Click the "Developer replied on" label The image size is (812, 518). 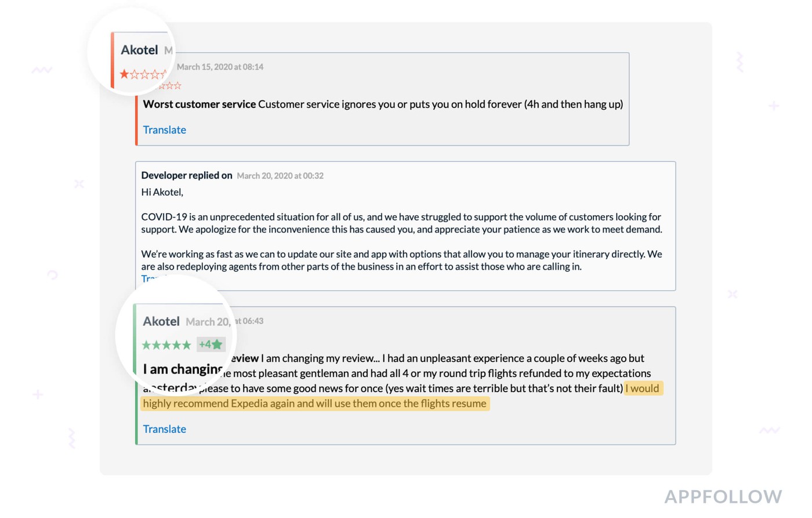(x=187, y=175)
